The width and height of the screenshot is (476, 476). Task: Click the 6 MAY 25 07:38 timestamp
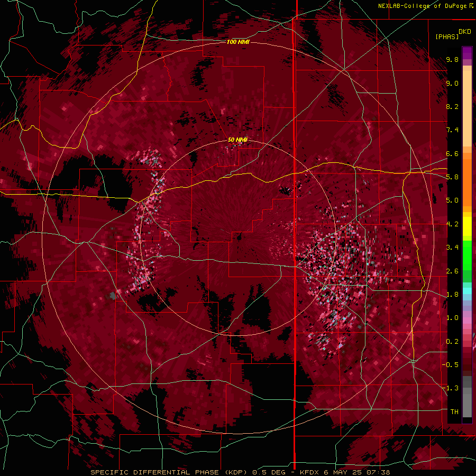pos(356,472)
